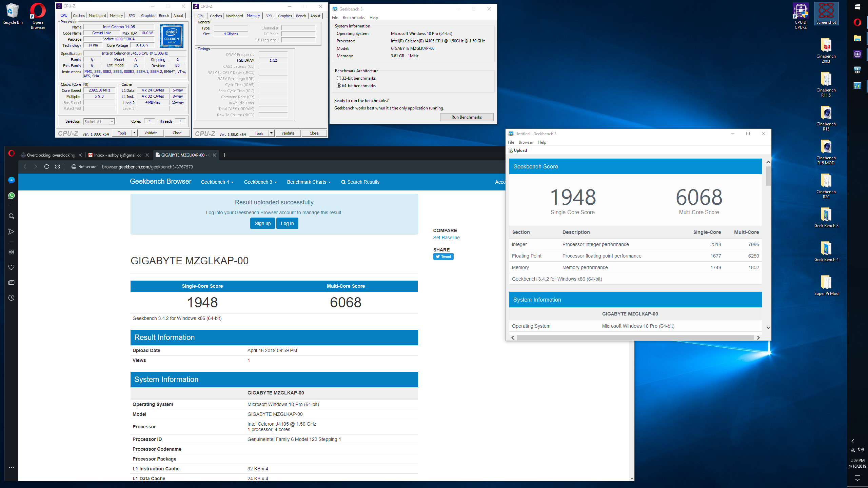This screenshot has width=868, height=488.
Task: Open the Socket #1 selection combo box
Action: (99, 121)
